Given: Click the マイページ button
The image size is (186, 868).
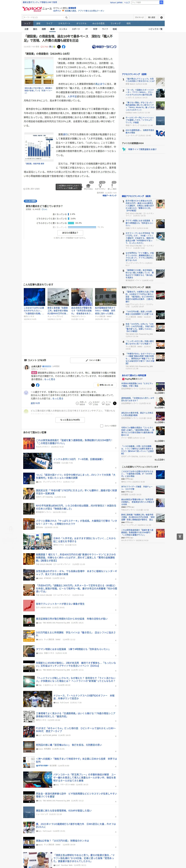Looking at the screenshot, I should [139, 18].
